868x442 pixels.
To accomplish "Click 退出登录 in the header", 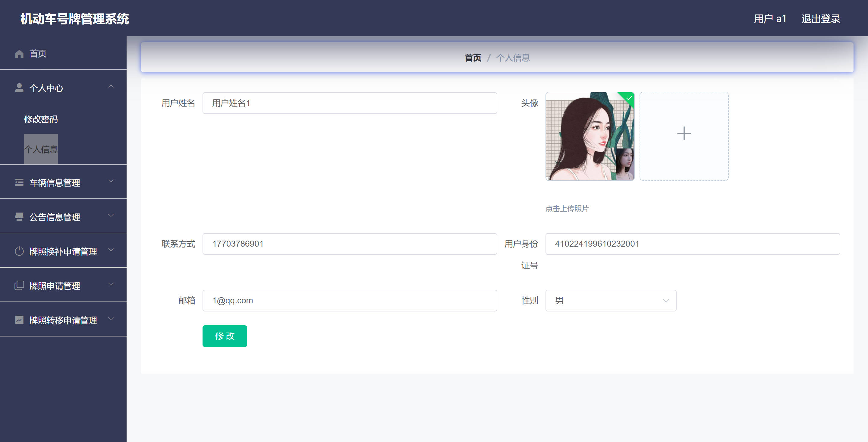I will 820,19.
